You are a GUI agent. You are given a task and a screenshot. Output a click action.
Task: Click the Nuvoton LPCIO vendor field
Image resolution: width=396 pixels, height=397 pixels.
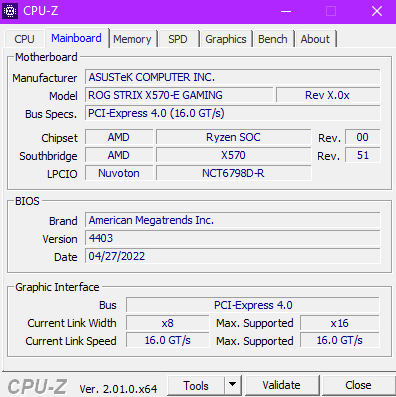point(119,173)
